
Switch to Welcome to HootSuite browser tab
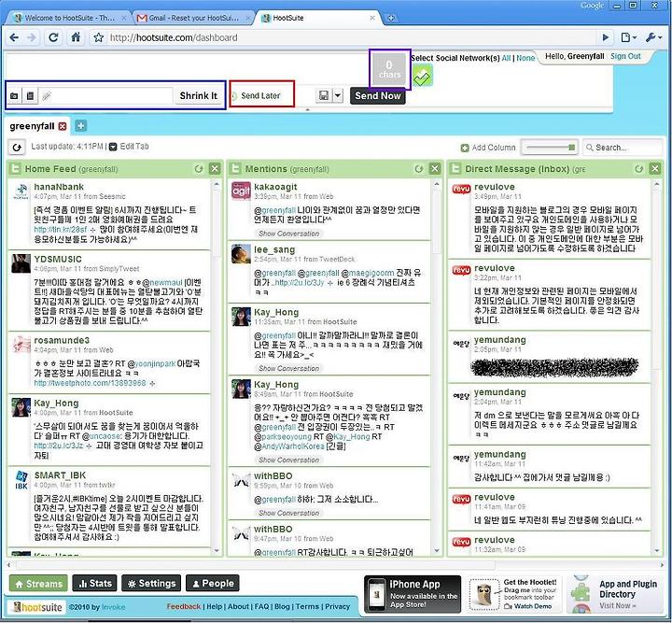(69, 18)
